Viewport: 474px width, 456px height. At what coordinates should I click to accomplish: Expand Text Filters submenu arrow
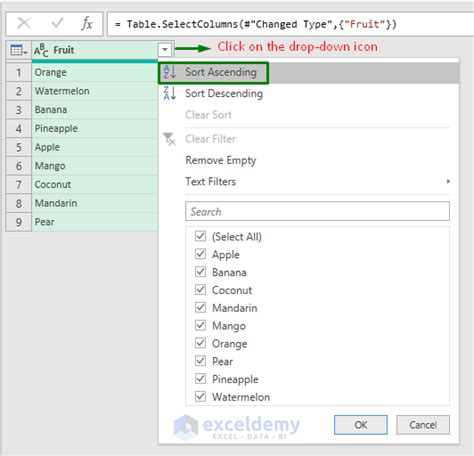(x=448, y=181)
